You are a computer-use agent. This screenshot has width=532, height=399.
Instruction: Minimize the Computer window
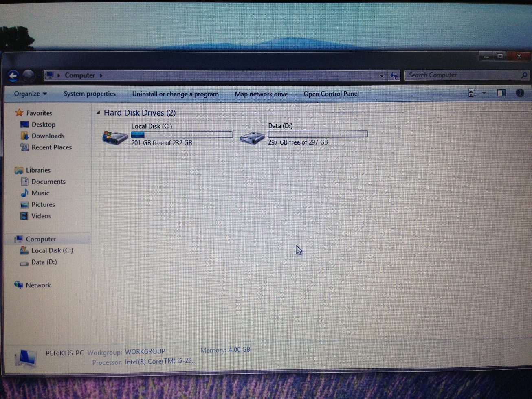(x=486, y=57)
